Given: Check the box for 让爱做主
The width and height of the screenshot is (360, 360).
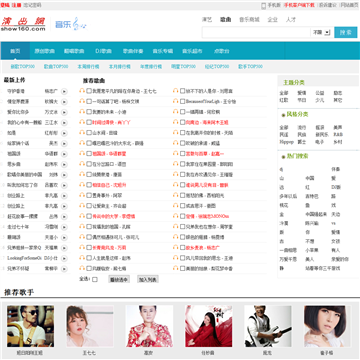Looking at the screenshot, I should point(89,205).
